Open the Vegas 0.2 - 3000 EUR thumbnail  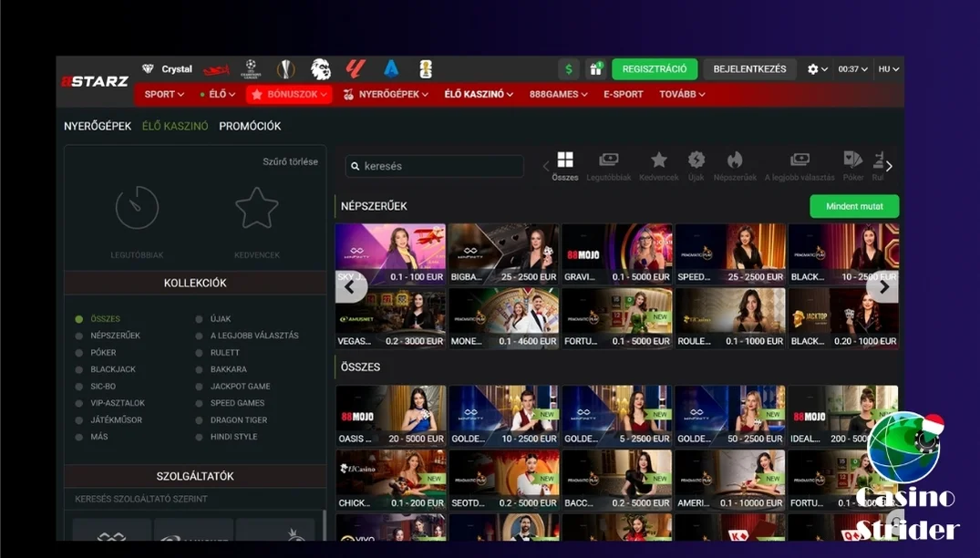390,318
